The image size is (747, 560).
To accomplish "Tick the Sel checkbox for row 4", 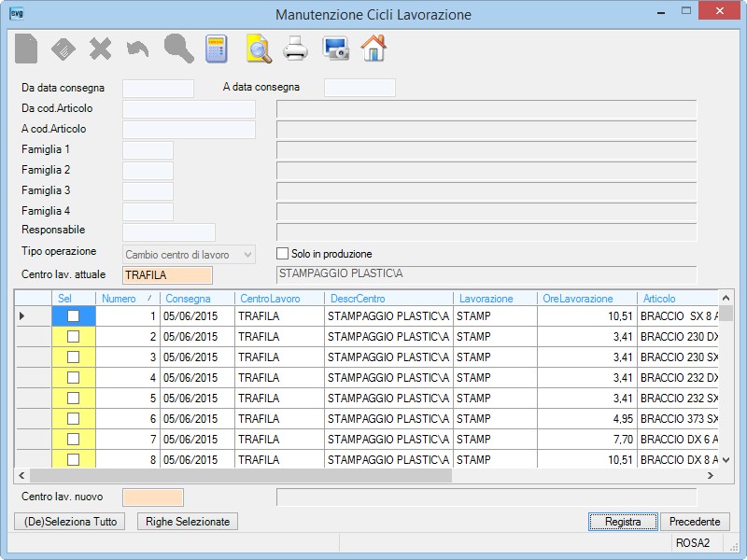I will (74, 378).
